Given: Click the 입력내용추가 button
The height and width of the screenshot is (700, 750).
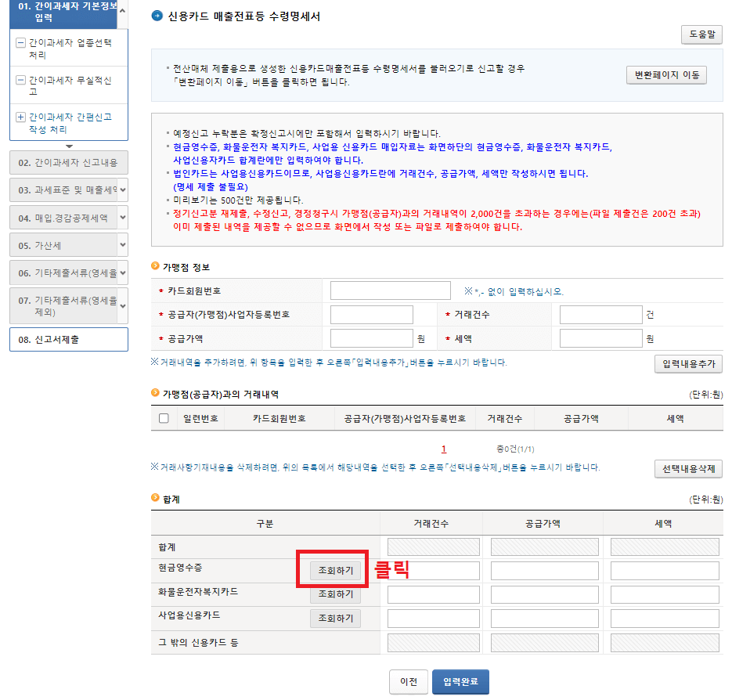Looking at the screenshot, I should [688, 363].
